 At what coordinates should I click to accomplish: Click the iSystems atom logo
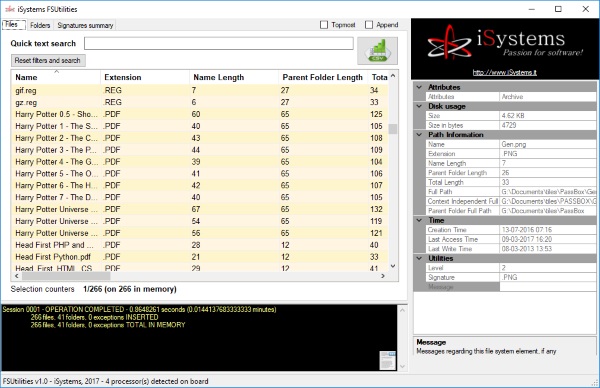pyautogui.click(x=449, y=42)
